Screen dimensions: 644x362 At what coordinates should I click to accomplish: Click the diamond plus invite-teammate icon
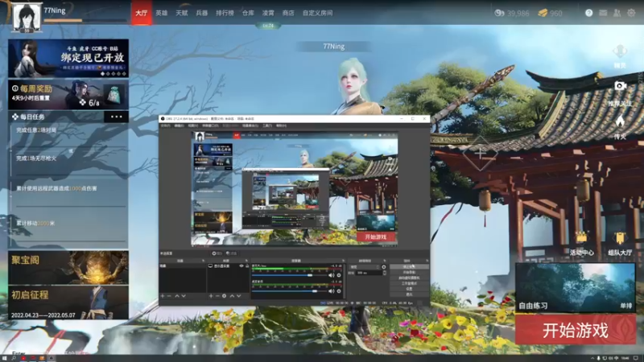(x=480, y=154)
